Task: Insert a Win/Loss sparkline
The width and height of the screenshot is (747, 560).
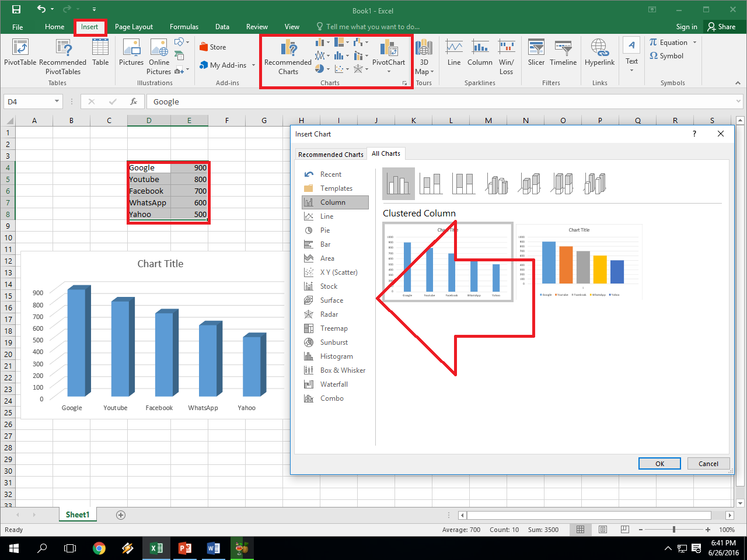Action: click(x=507, y=57)
